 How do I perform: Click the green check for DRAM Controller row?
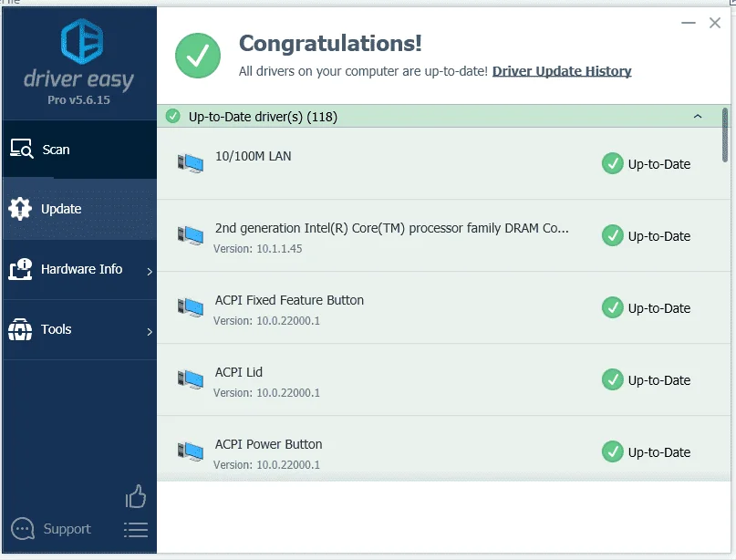tap(613, 235)
